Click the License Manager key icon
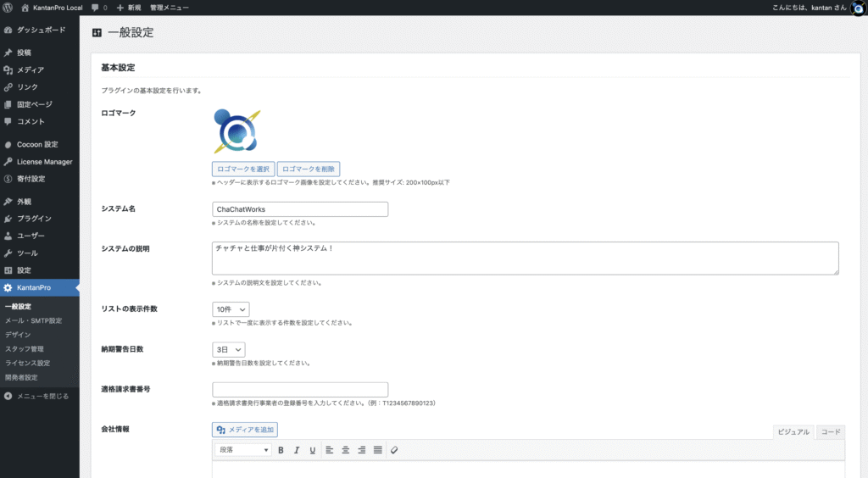The image size is (868, 478). point(8,162)
